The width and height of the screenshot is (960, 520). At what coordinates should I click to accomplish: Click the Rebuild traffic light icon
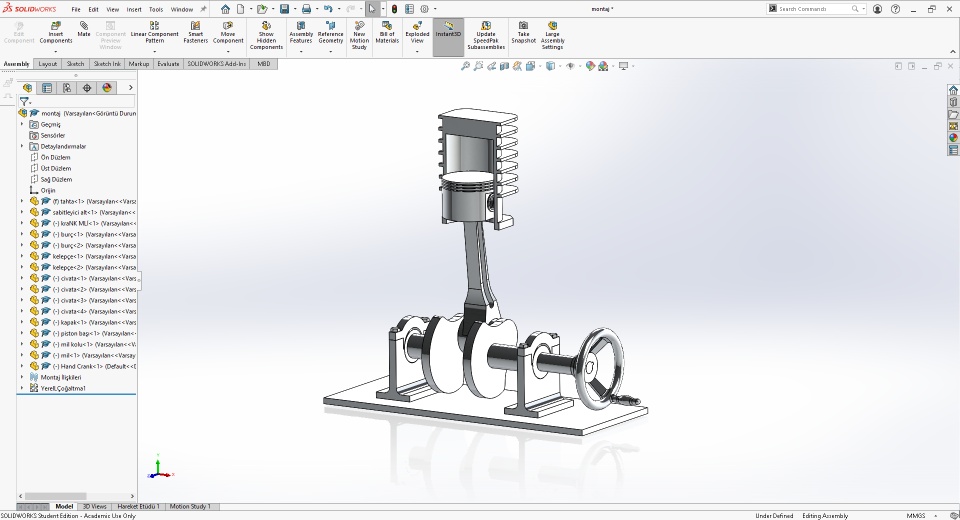click(x=395, y=9)
